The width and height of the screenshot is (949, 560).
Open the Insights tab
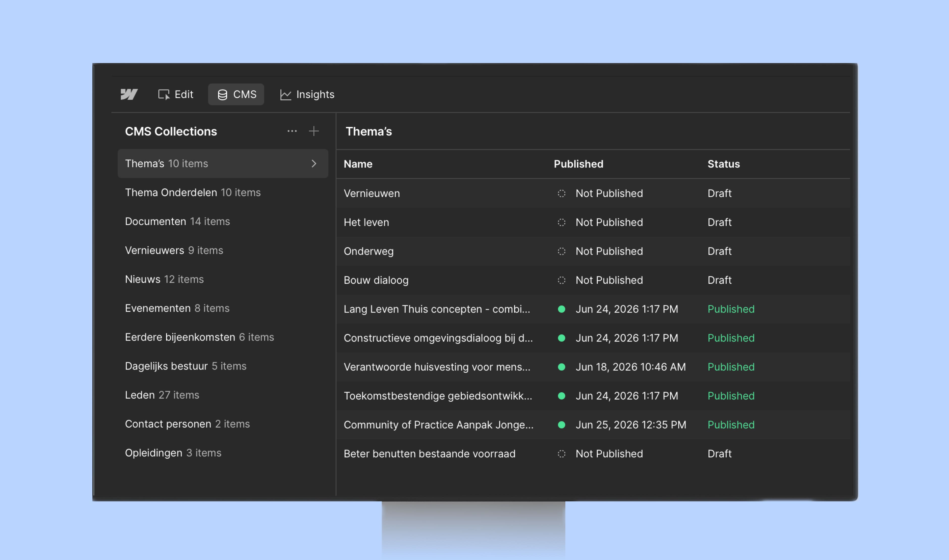coord(307,94)
